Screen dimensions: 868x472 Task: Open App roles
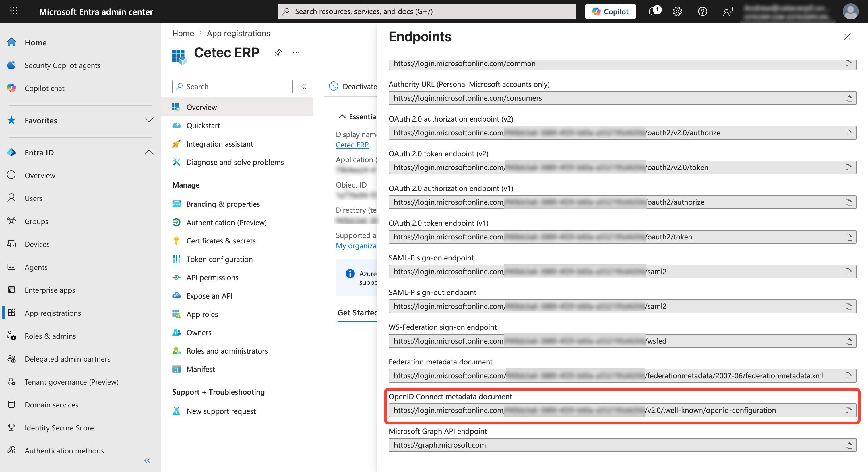click(202, 314)
